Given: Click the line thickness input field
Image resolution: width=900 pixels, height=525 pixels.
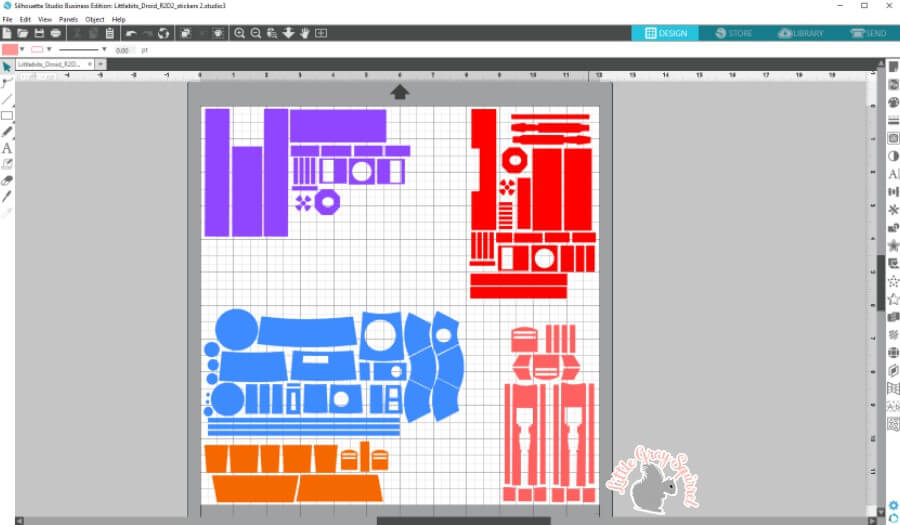Looking at the screenshot, I should pyautogui.click(x=124, y=49).
